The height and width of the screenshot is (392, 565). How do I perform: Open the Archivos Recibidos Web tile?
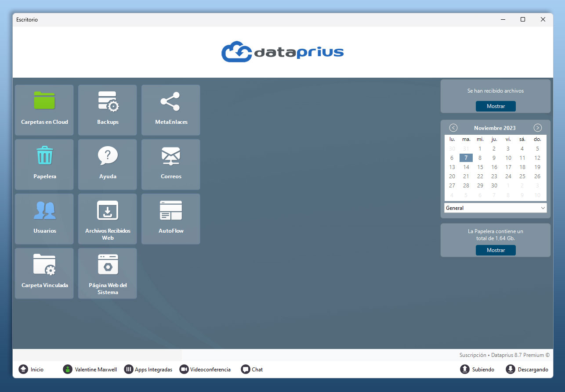click(108, 219)
